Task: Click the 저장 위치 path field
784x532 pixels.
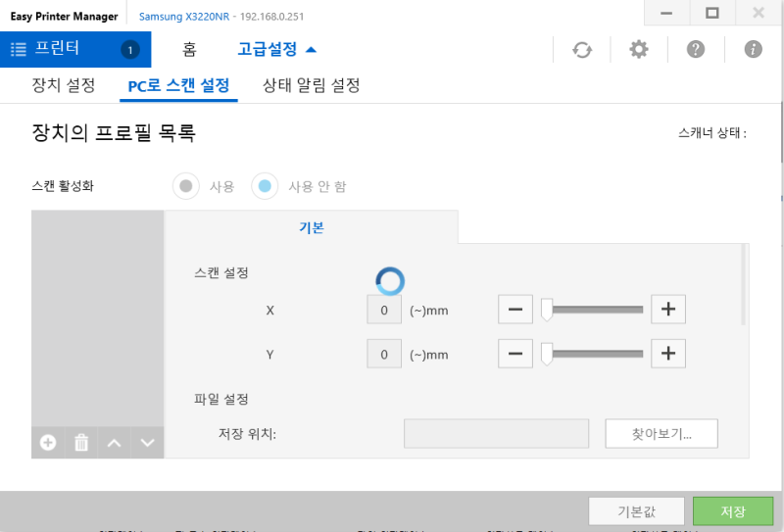Action: 496,433
